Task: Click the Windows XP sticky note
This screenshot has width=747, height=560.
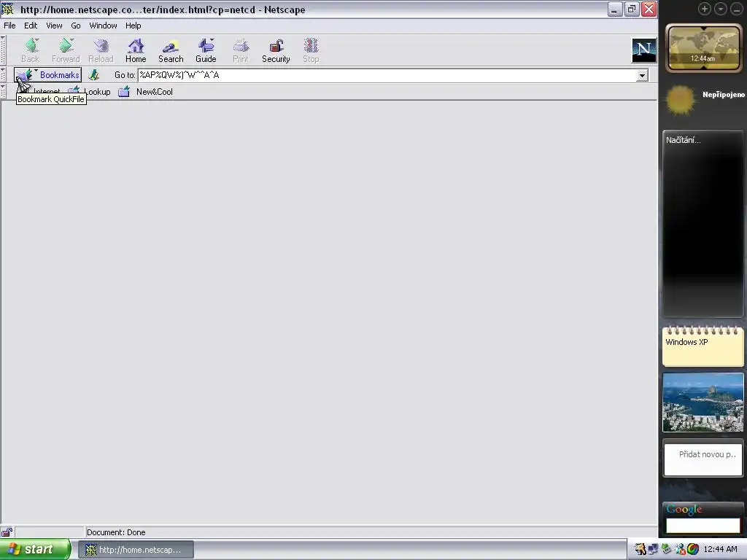Action: [703, 346]
